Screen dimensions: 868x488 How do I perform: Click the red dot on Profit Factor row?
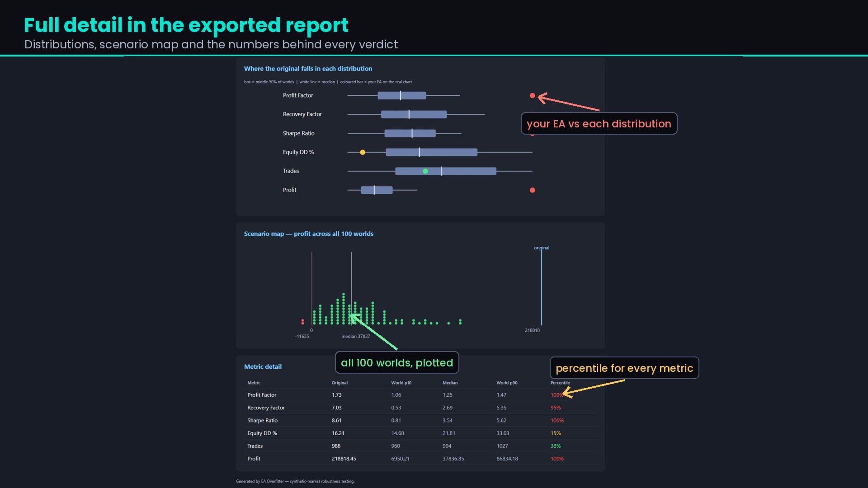[x=533, y=96]
